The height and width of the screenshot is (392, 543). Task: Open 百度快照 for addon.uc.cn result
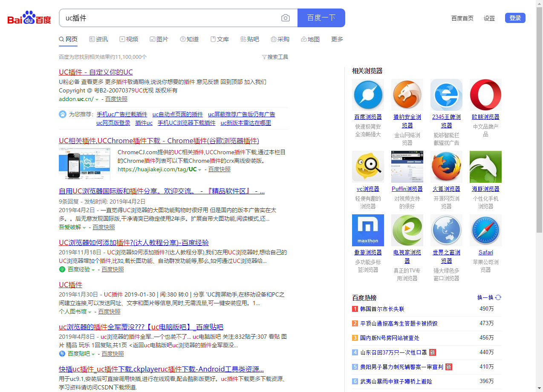pyautogui.click(x=116, y=99)
